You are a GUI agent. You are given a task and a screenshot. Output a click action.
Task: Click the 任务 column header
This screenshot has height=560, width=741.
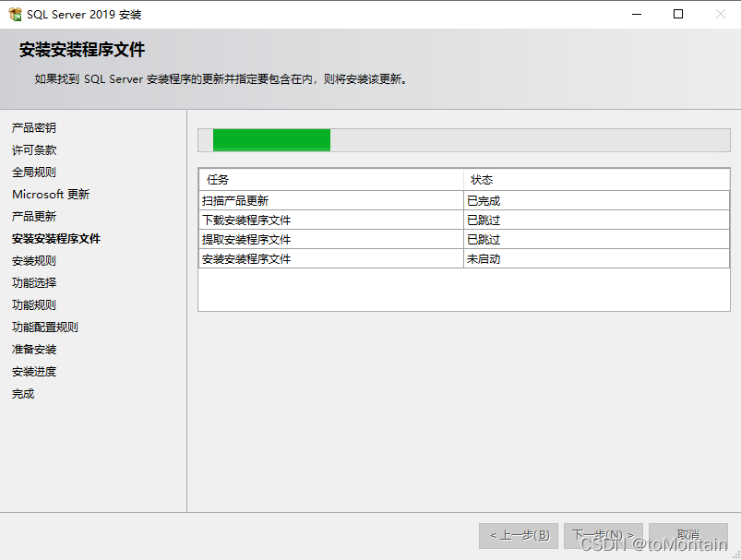point(330,180)
